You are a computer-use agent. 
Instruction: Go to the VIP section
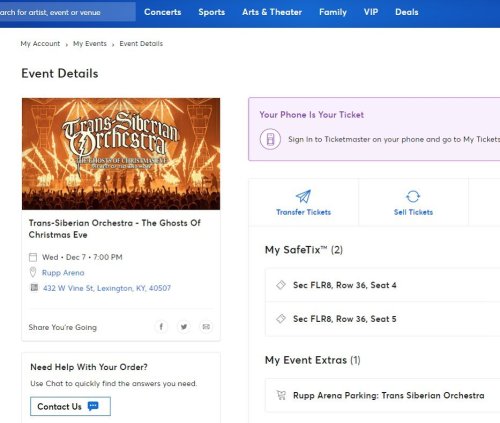pyautogui.click(x=371, y=12)
